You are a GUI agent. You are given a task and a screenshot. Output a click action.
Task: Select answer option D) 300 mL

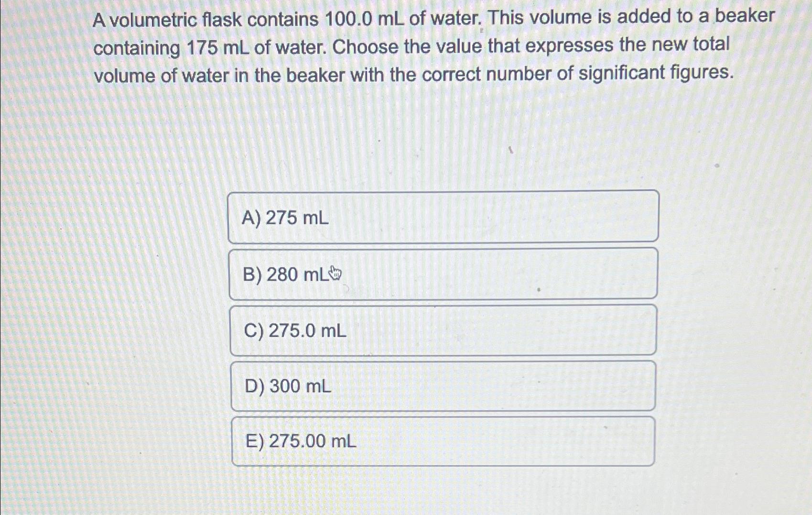click(x=444, y=386)
